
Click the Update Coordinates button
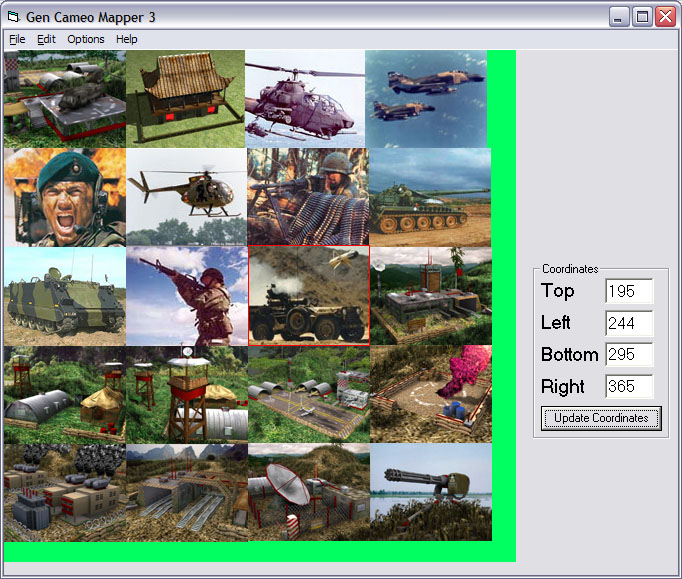click(601, 418)
